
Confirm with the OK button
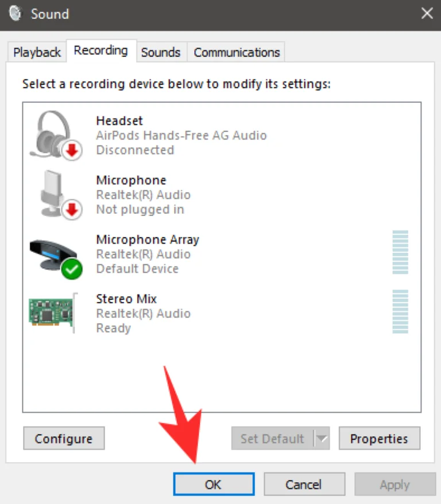click(x=213, y=484)
